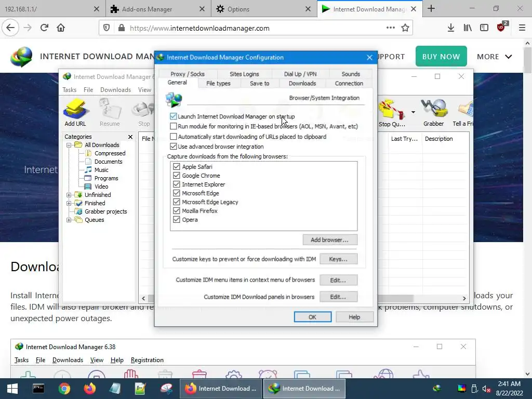Confirm configuration with OK button
Screen dimensions: 532x399
pyautogui.click(x=312, y=317)
